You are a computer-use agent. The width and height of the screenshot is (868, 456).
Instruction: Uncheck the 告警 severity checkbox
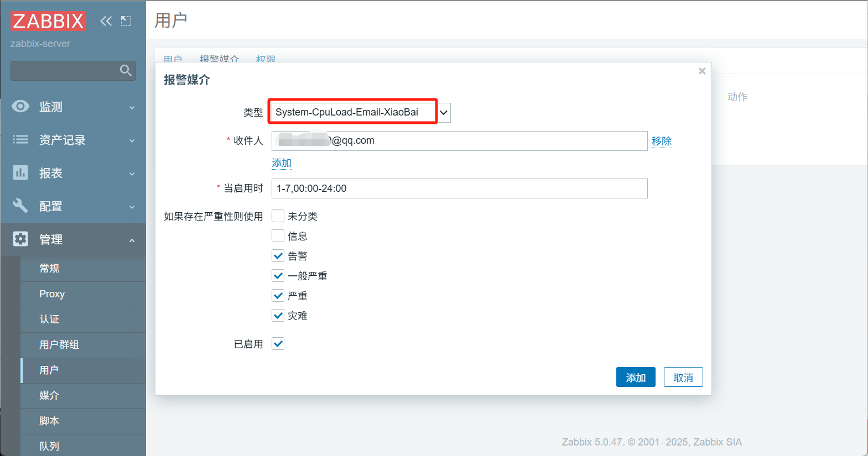tap(278, 256)
